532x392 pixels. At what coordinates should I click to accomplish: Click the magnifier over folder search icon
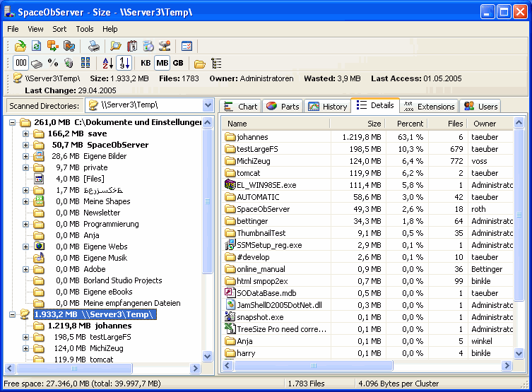[115, 46]
